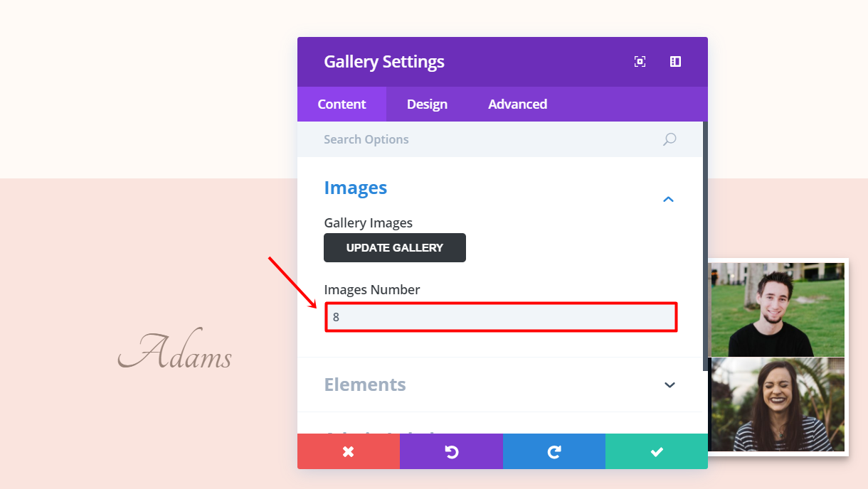Image resolution: width=868 pixels, height=489 pixels.
Task: Switch to the Content tab
Action: 342,104
